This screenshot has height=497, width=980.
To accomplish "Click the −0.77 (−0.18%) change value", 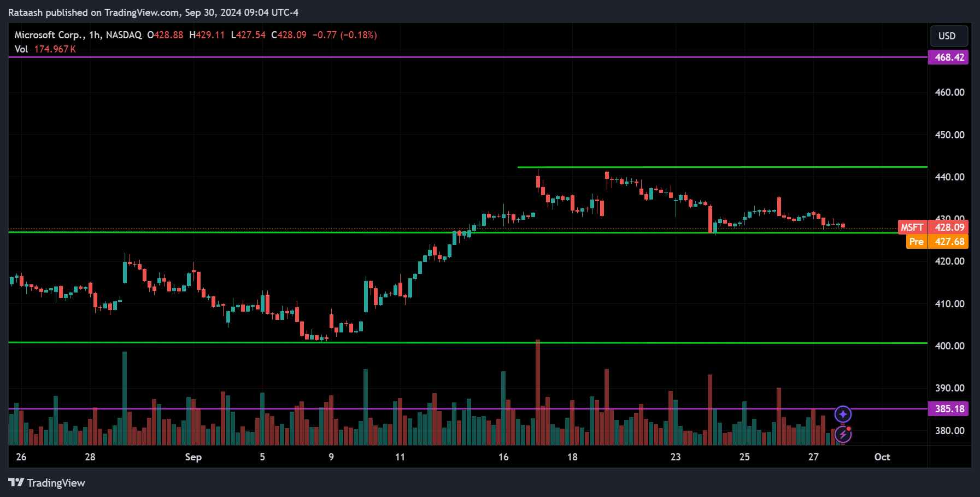I will pyautogui.click(x=345, y=35).
